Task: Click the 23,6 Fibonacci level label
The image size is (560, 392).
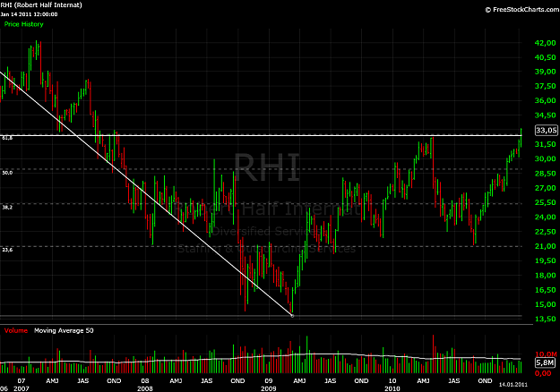Action: (x=7, y=250)
